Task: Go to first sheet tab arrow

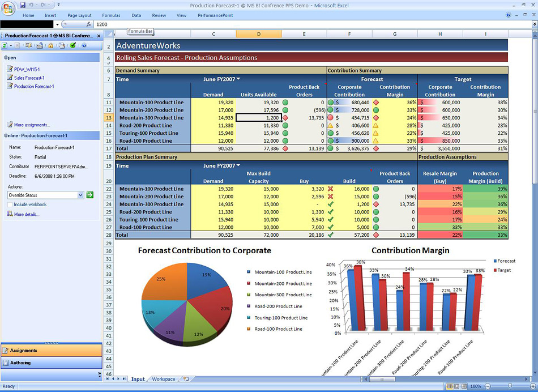Action: click(108, 379)
